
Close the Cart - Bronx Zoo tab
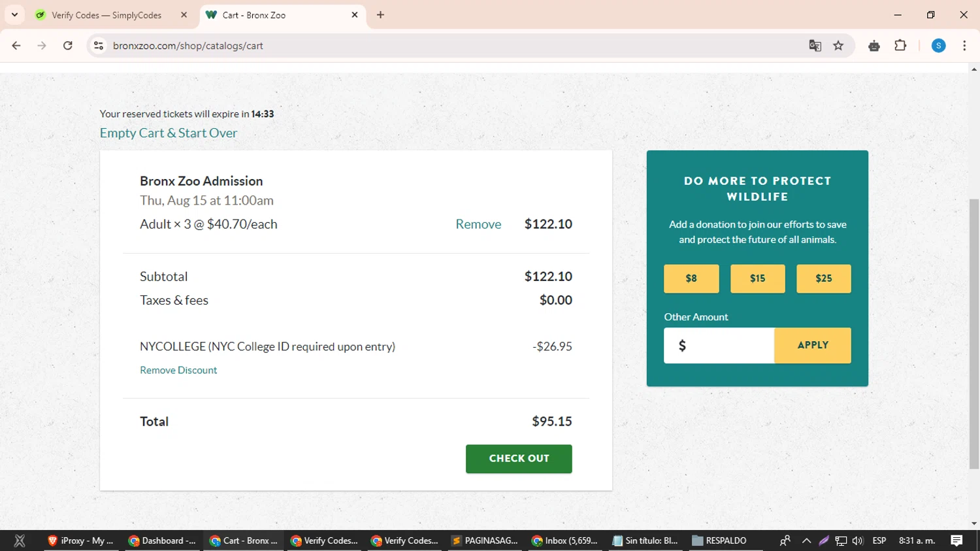click(355, 15)
